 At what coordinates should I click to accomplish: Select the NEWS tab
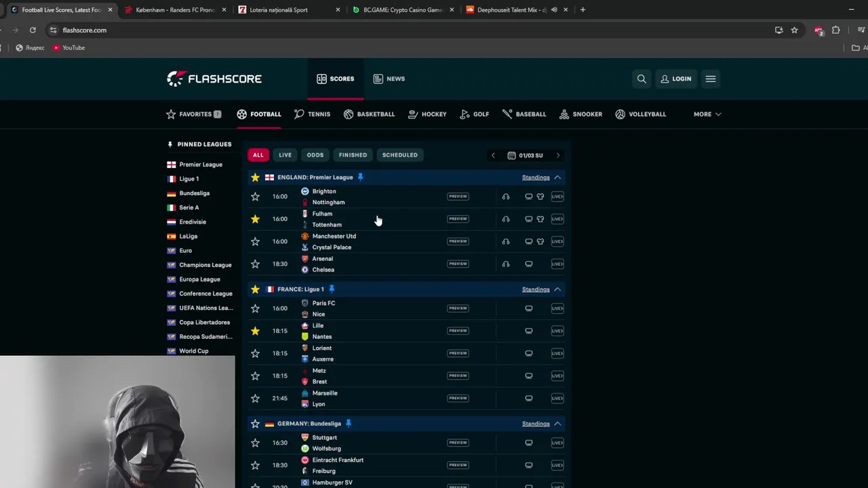click(389, 79)
